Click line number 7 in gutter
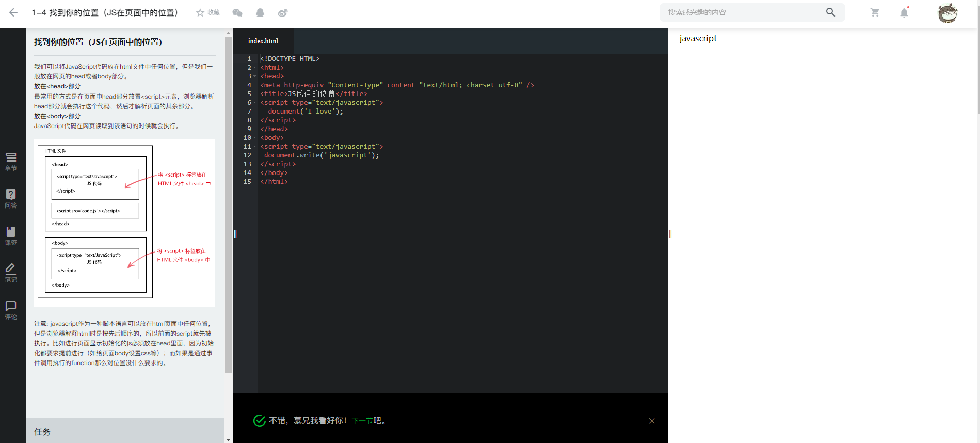980x443 pixels. tap(249, 112)
